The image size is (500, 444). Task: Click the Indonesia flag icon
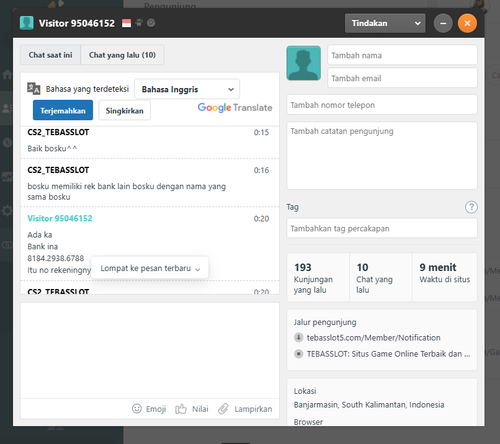126,23
